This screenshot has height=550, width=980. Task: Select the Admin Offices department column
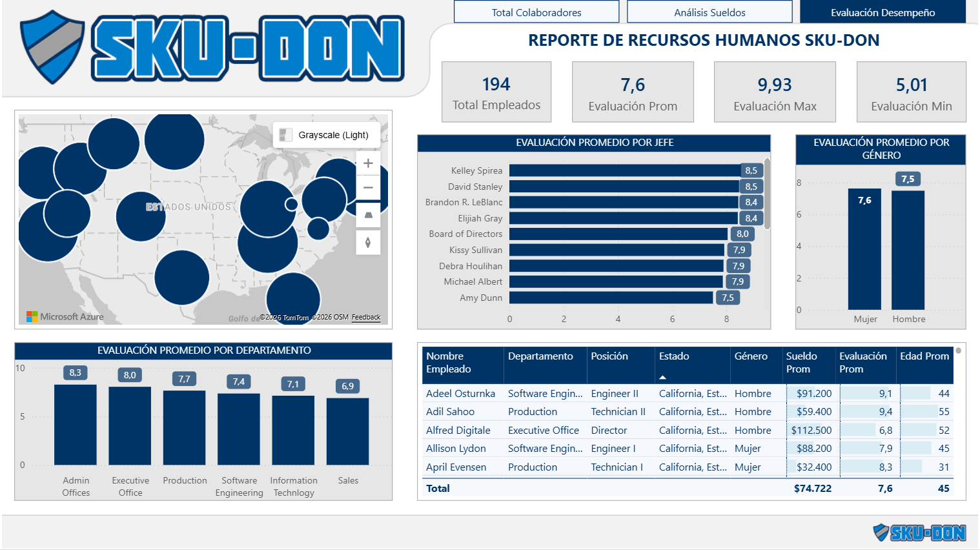click(76, 425)
